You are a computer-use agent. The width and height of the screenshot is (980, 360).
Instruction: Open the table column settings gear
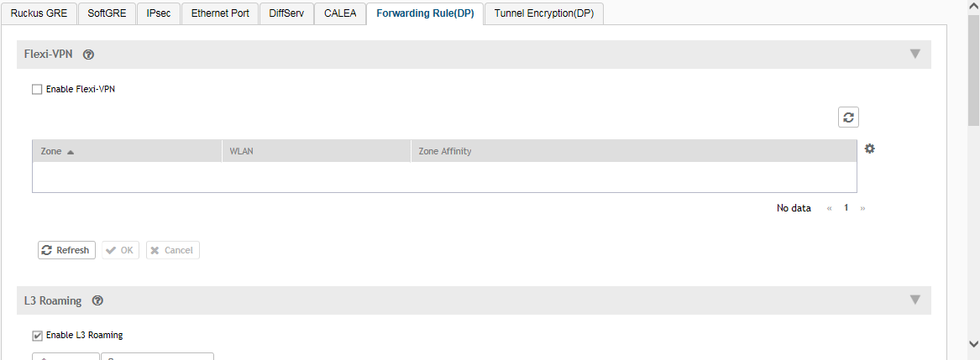(x=870, y=149)
